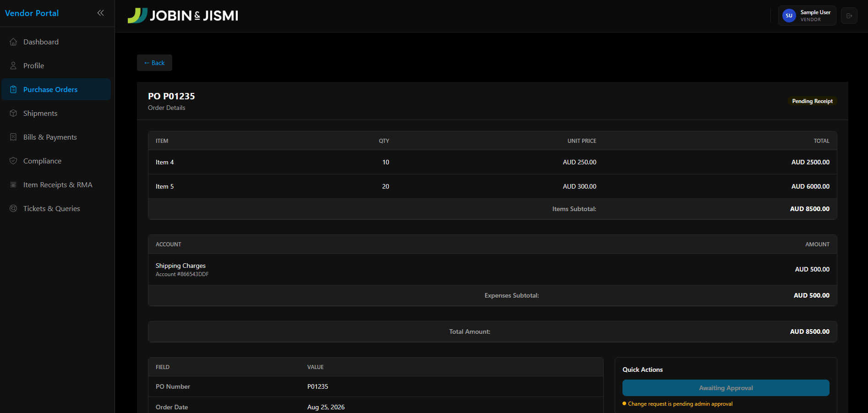Viewport: 868px width, 413px height.
Task: Click the Tickets & Queries lifebuoy icon
Action: pyautogui.click(x=13, y=208)
